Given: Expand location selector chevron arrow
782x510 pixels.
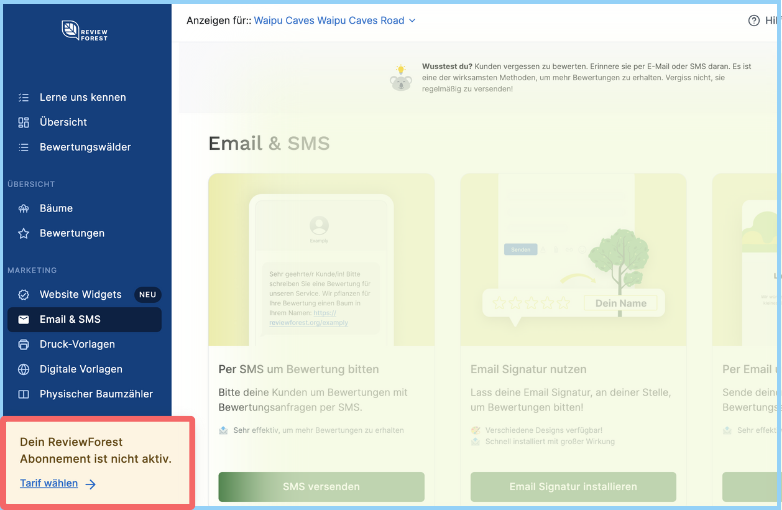Looking at the screenshot, I should click(412, 20).
